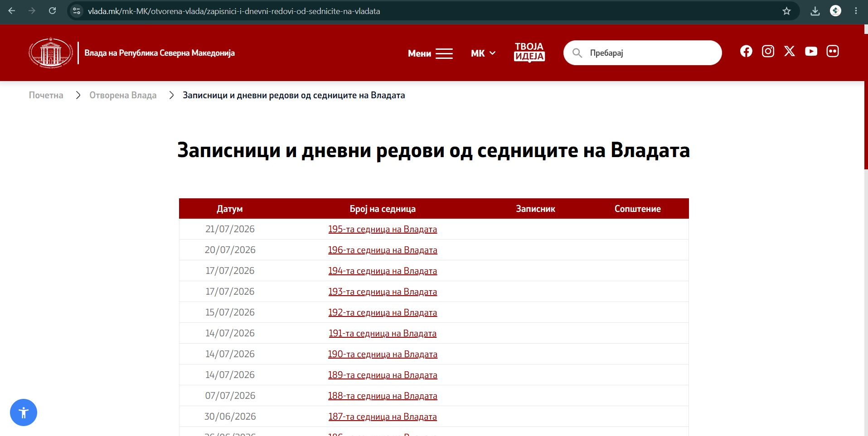Click the Соопштение column header

637,209
